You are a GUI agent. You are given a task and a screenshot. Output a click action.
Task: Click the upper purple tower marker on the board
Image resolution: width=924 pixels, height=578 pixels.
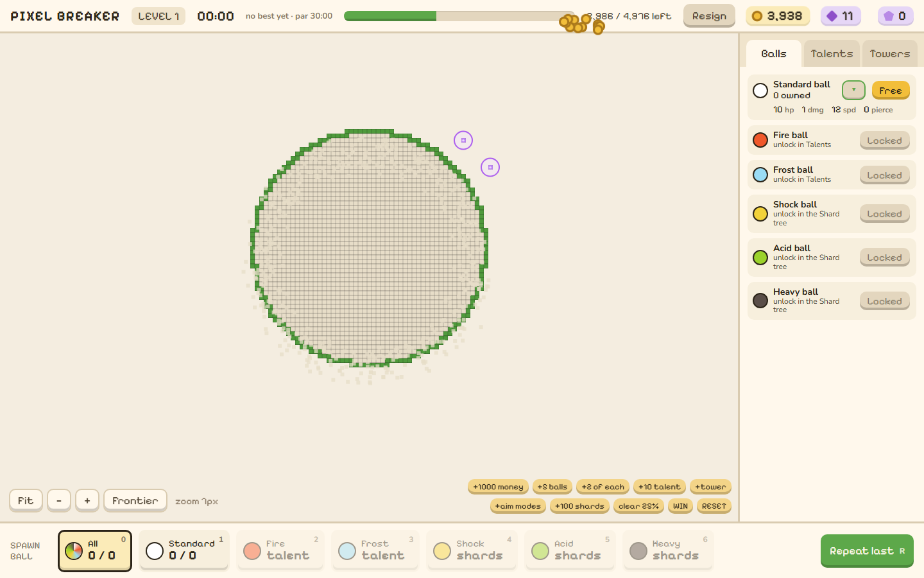click(463, 140)
